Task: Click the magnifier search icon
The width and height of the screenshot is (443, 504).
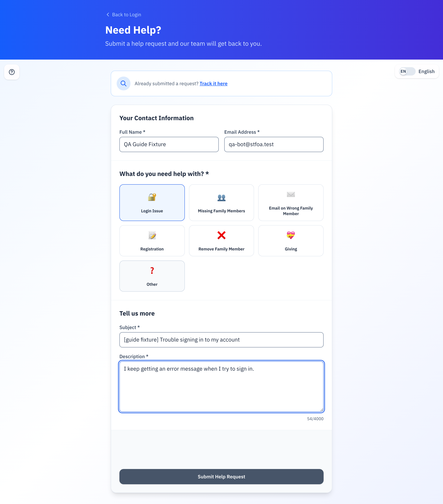Action: click(123, 84)
